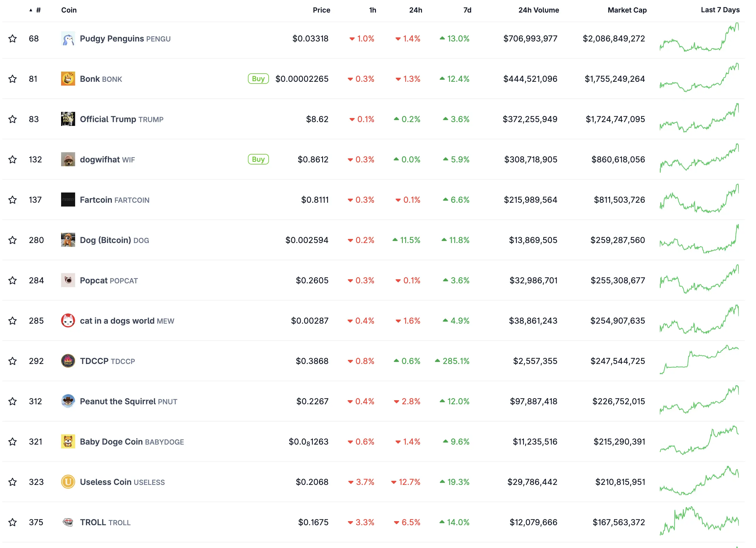The width and height of the screenshot is (756, 548).
Task: Click the Pudgy Penguins coin logo
Action: point(68,38)
